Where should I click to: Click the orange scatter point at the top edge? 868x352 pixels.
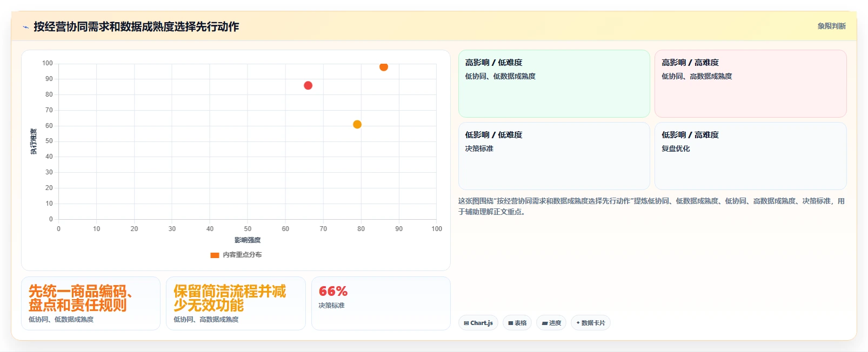click(x=384, y=67)
